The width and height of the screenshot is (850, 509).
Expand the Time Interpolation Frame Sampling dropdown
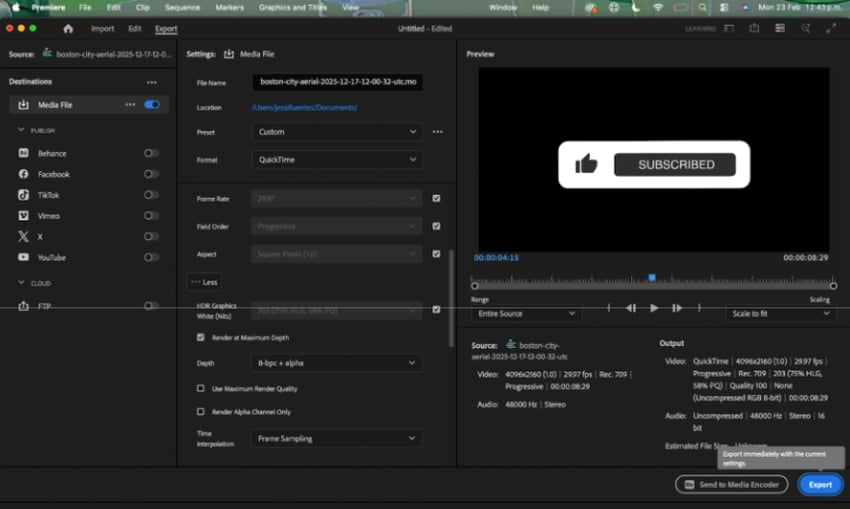point(336,438)
